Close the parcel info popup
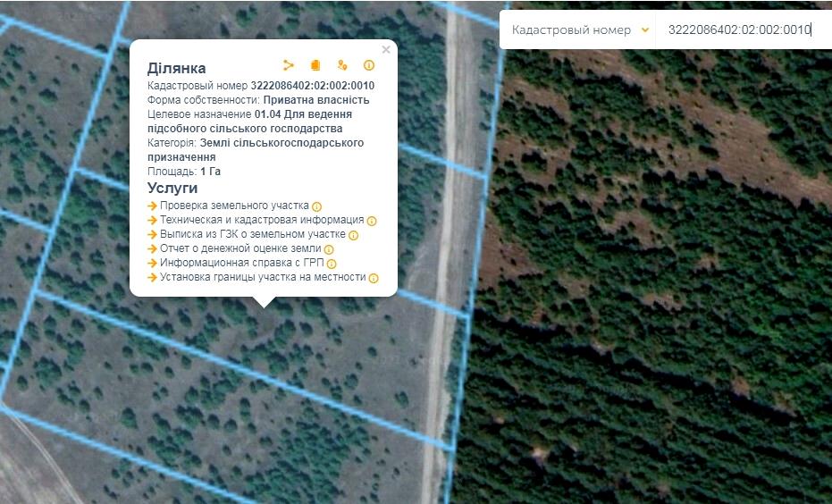 tap(386, 50)
